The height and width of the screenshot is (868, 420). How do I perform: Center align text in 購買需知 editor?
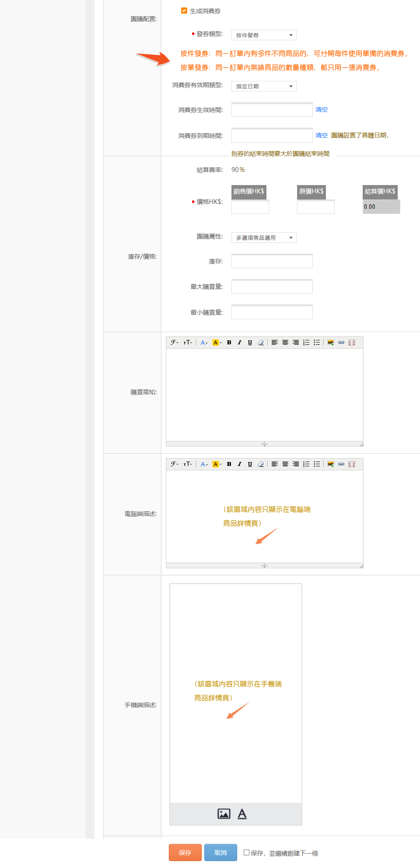285,343
